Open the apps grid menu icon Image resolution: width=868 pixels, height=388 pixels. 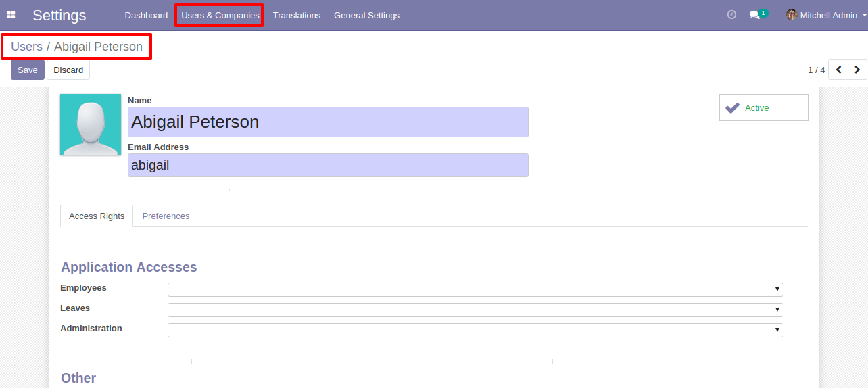tap(11, 15)
